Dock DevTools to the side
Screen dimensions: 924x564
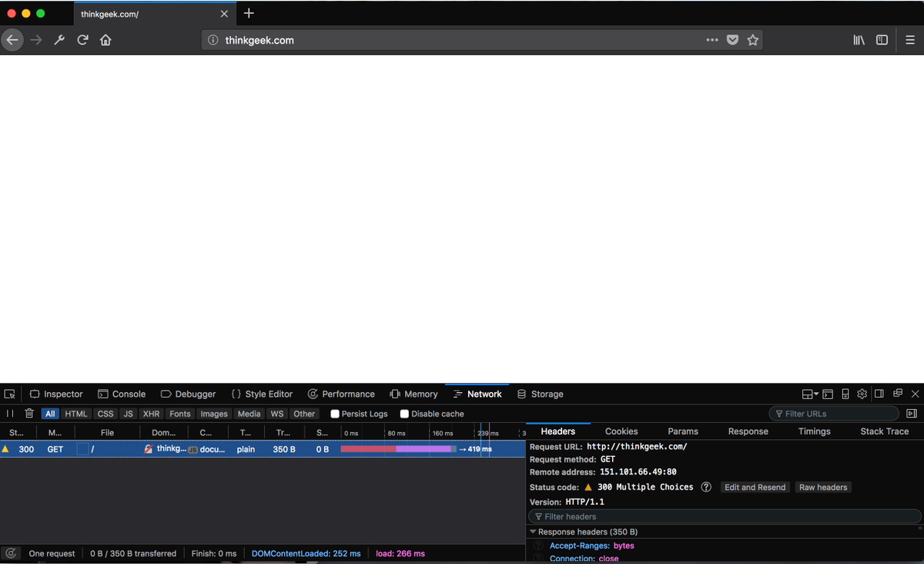[879, 394]
